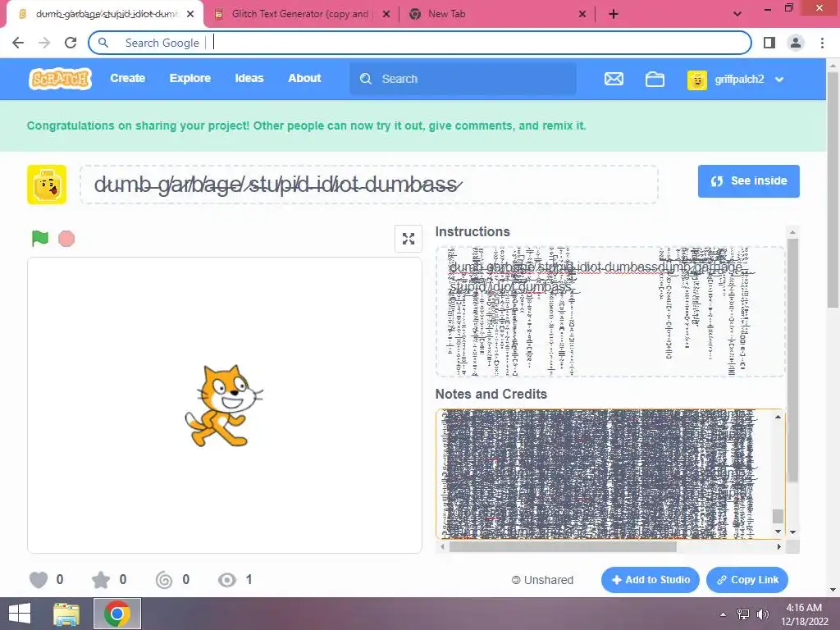
Task: Click the volume speaker tray icon
Action: pyautogui.click(x=763, y=614)
